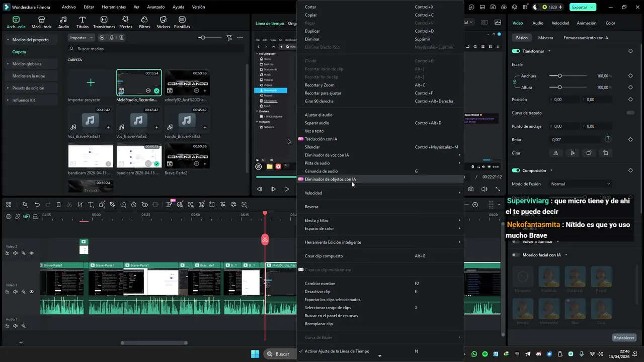Screen dimensions: 644x362
Task: Expand the Efecto y filtro submenu
Action: [x=380, y=221]
